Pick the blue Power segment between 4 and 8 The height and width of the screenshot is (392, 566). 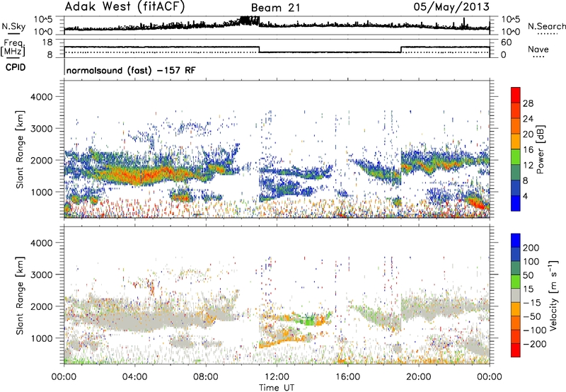pyautogui.click(x=516, y=188)
